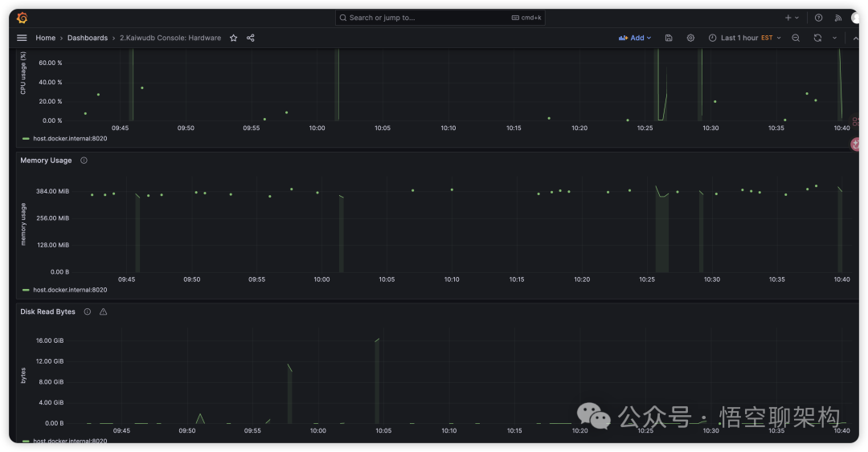The width and height of the screenshot is (868, 452).
Task: Open the Add dropdown menu
Action: (x=635, y=38)
